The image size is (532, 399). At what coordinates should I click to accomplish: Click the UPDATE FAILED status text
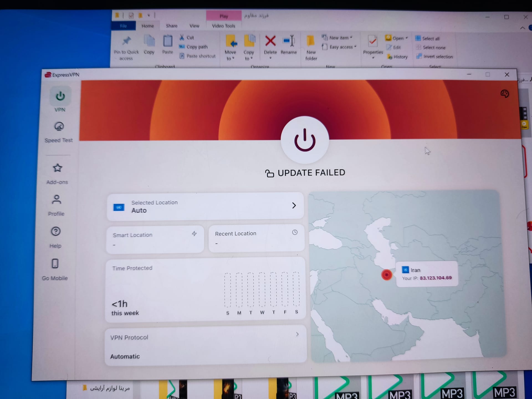(311, 173)
